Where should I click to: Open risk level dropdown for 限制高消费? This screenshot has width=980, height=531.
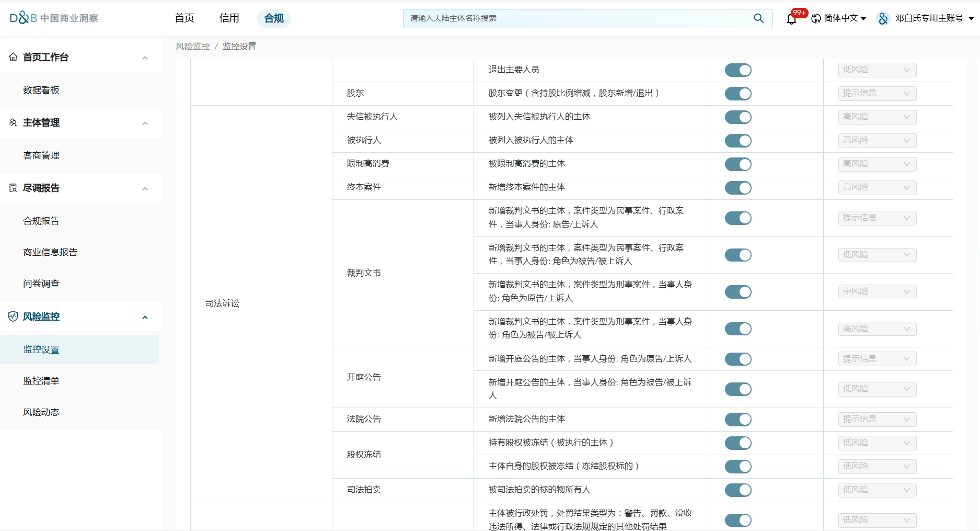click(x=877, y=164)
